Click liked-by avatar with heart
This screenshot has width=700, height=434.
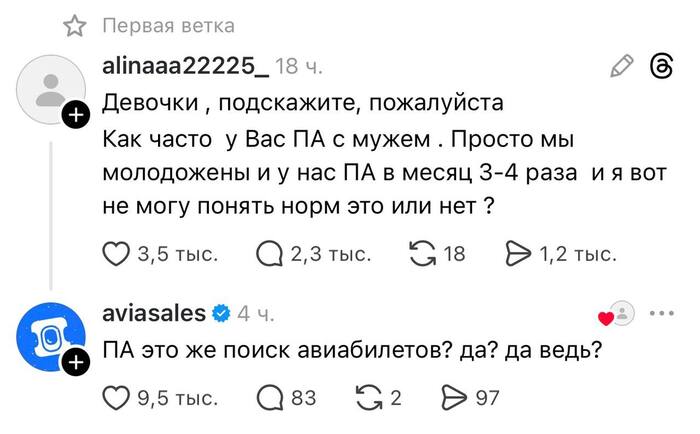(619, 314)
